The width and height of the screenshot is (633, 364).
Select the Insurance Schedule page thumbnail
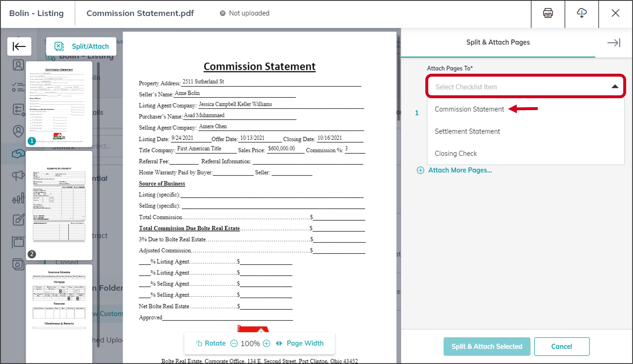pyautogui.click(x=59, y=314)
